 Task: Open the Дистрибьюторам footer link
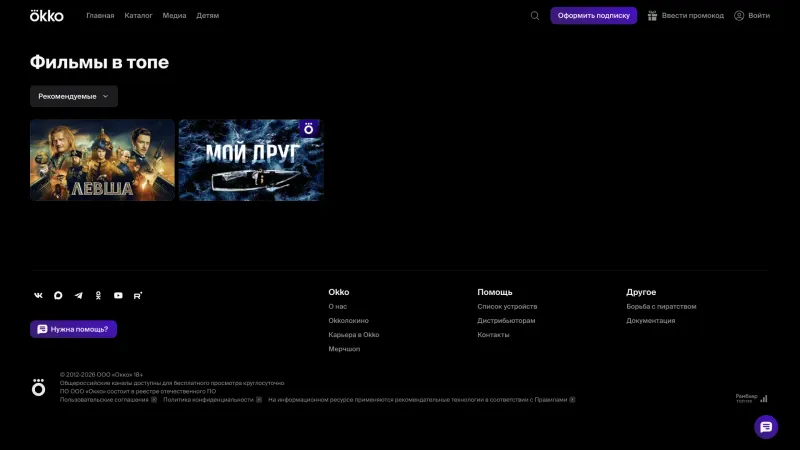506,321
